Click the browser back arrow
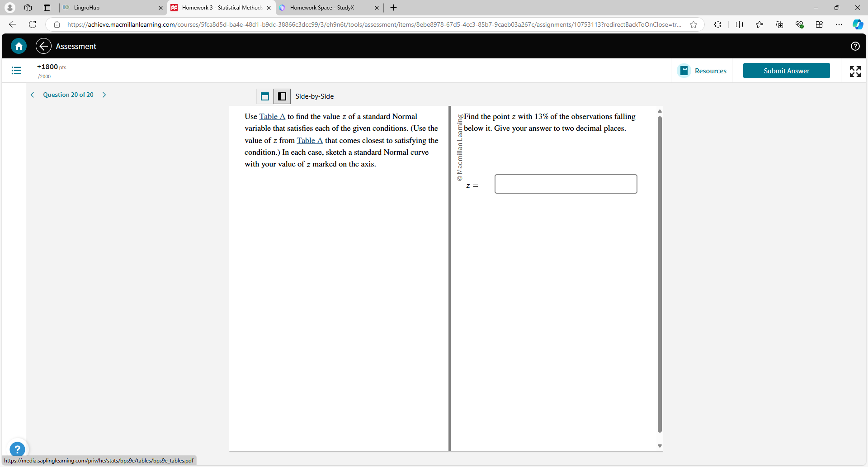The height and width of the screenshot is (467, 868). coord(13,24)
